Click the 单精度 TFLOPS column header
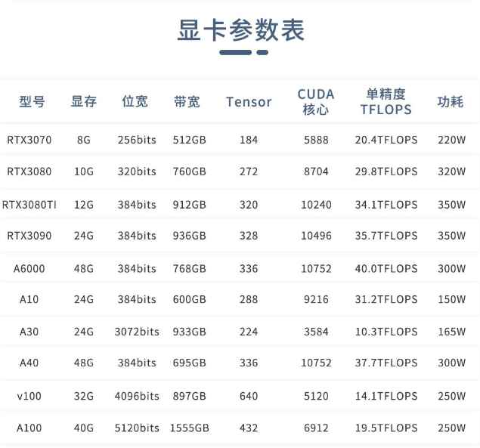The width and height of the screenshot is (480, 448). coord(386,102)
